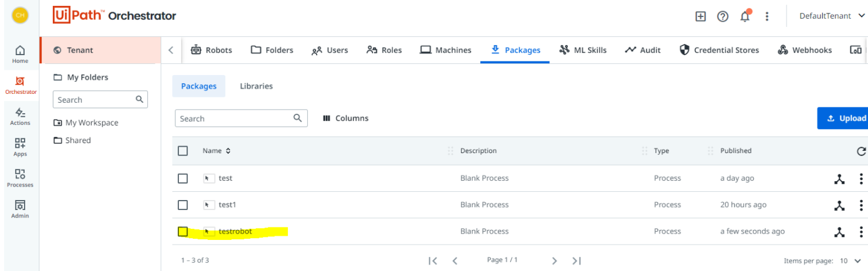Open Actions in the left sidebar

[20, 116]
